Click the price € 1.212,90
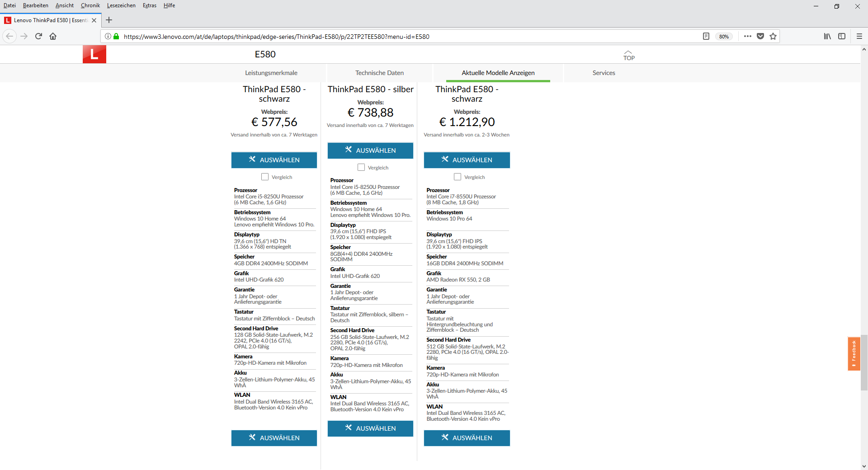868x470 pixels. tap(467, 122)
